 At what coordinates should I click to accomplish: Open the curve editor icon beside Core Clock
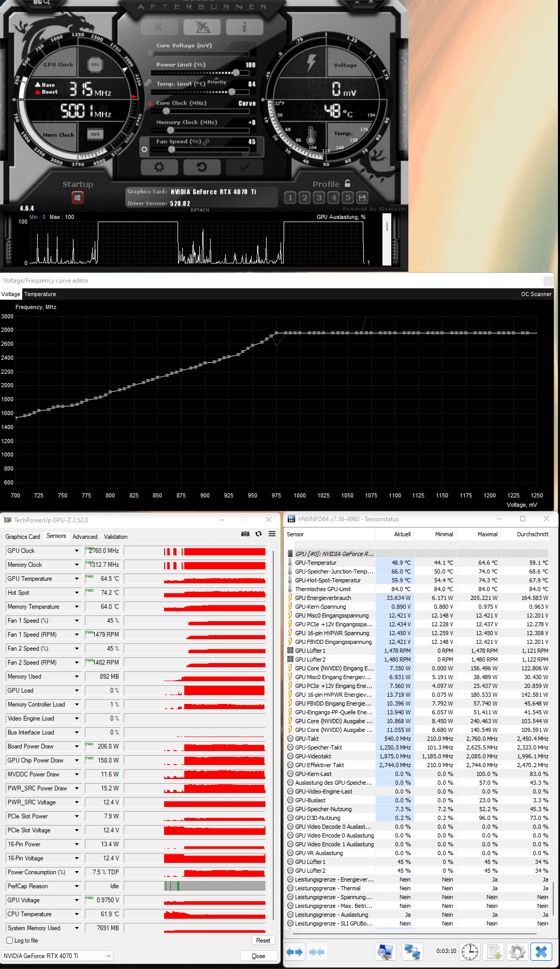(150, 103)
